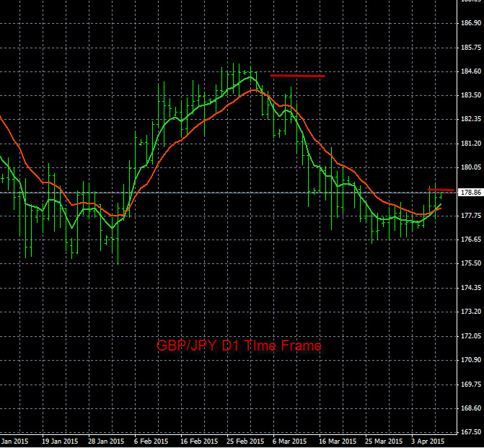Select the GBP/JPY D1 TIme Frame text label

coord(239,346)
